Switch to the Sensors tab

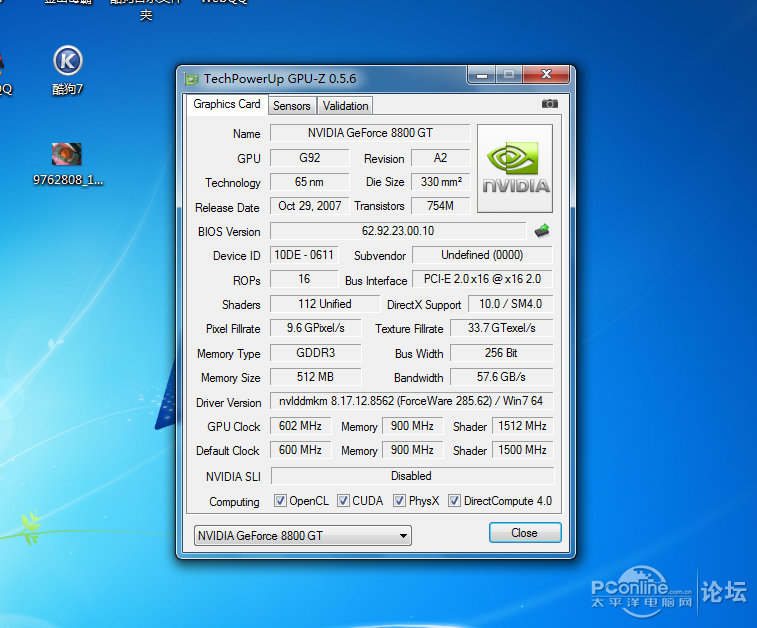[292, 106]
